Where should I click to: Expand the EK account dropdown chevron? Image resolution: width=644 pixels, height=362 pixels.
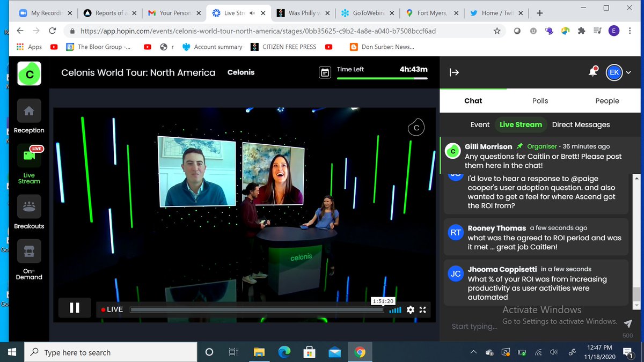pos(628,72)
